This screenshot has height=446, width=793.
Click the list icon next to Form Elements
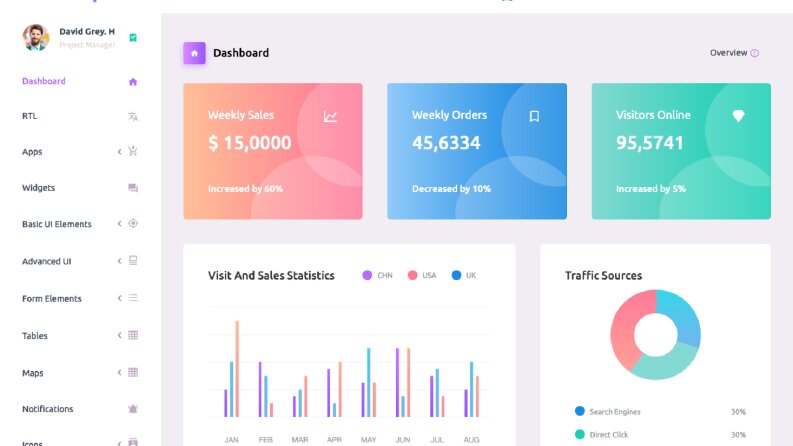[x=133, y=298]
